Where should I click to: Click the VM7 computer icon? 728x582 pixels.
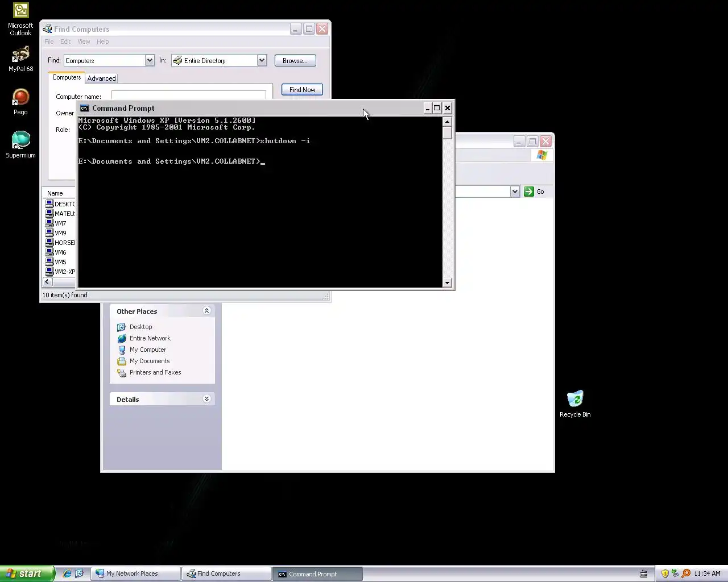click(49, 223)
